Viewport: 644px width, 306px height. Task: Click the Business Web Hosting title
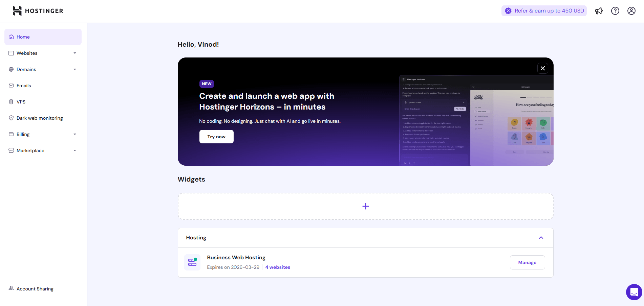point(236,258)
